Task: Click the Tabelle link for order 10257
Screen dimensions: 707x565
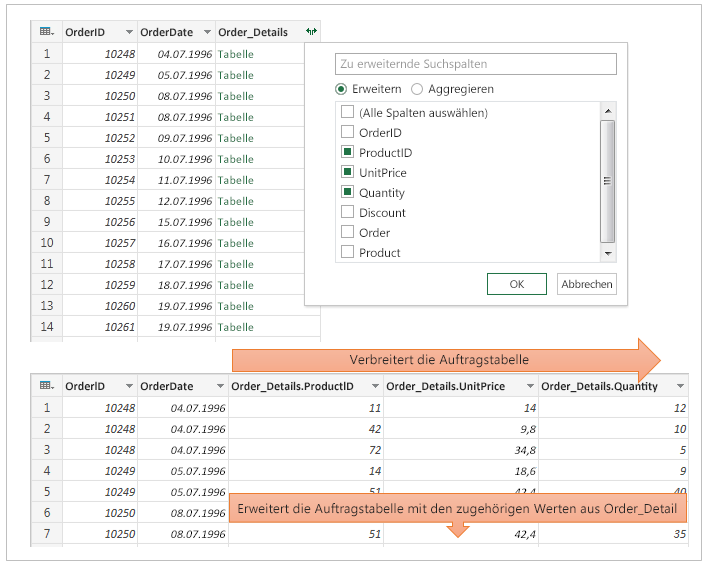Action: pos(235,243)
